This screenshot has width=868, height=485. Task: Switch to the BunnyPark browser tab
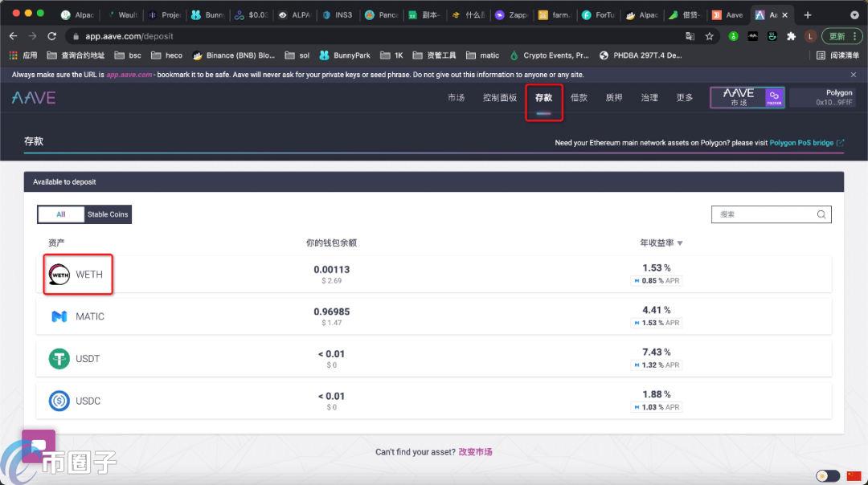tap(208, 15)
